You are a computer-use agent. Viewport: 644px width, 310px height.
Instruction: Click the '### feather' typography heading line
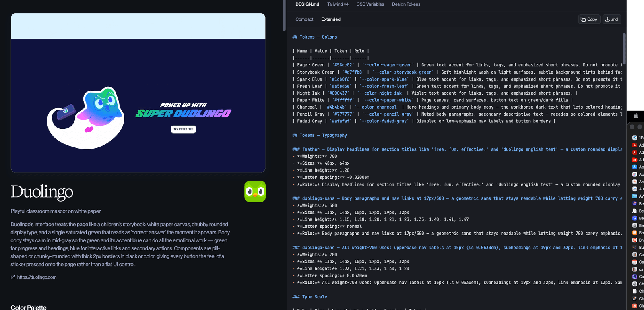(457, 149)
